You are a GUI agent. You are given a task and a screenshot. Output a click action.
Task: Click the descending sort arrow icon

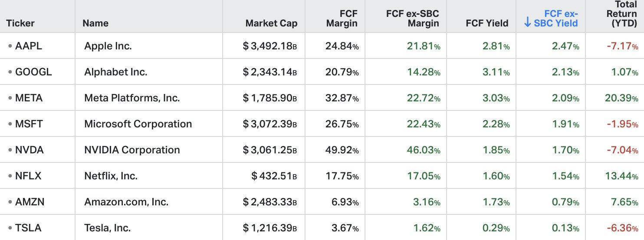[x=528, y=23]
